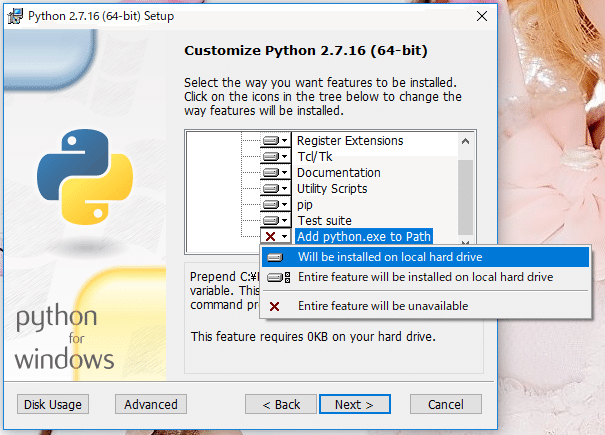Viewport: 605px width, 435px height.
Task: Close the Python Setup window
Action: (x=482, y=16)
